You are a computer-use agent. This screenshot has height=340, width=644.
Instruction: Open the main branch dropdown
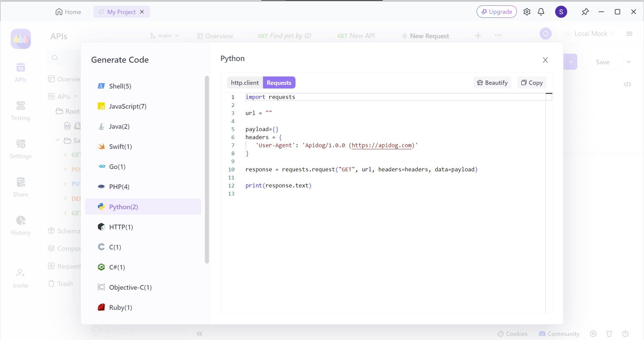pos(165,36)
